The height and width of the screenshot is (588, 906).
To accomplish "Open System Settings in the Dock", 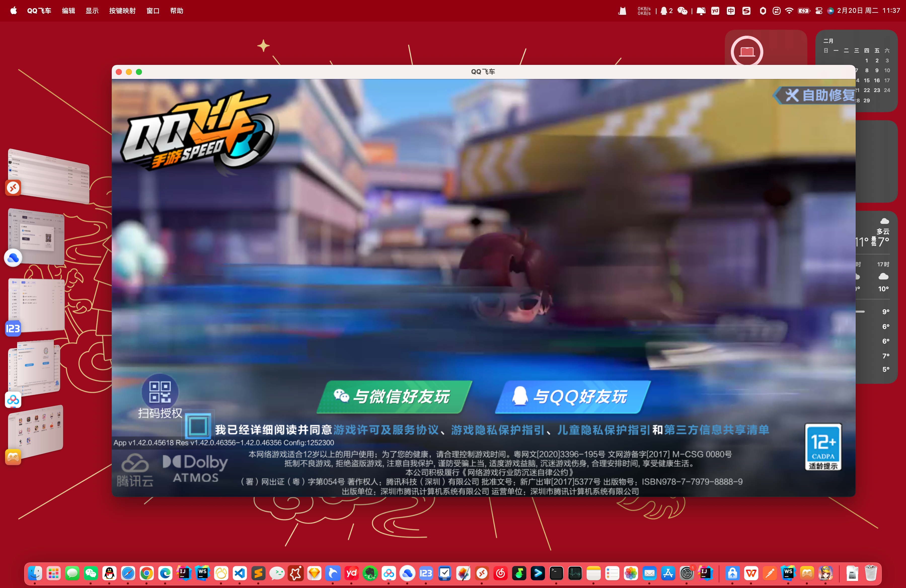I will coord(687,573).
